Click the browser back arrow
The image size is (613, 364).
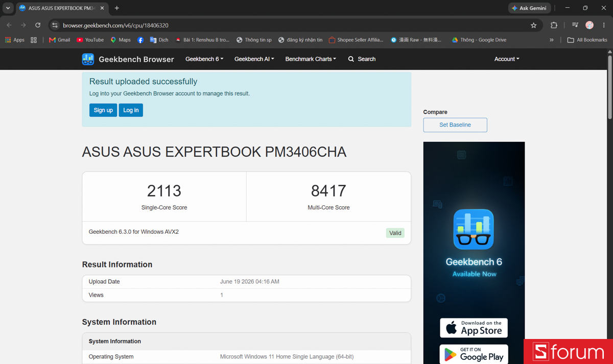point(9,25)
